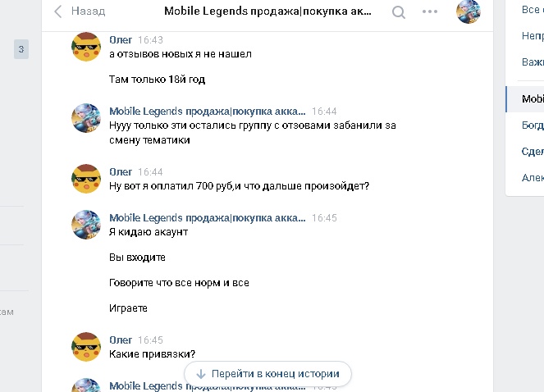The width and height of the screenshot is (544, 392).
Task: Open the chat search magnifier icon
Action: coord(399,12)
